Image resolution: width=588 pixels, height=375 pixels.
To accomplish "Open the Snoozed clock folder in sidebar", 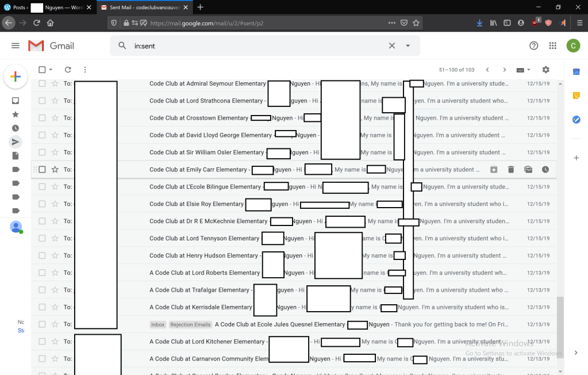I will pyautogui.click(x=16, y=128).
